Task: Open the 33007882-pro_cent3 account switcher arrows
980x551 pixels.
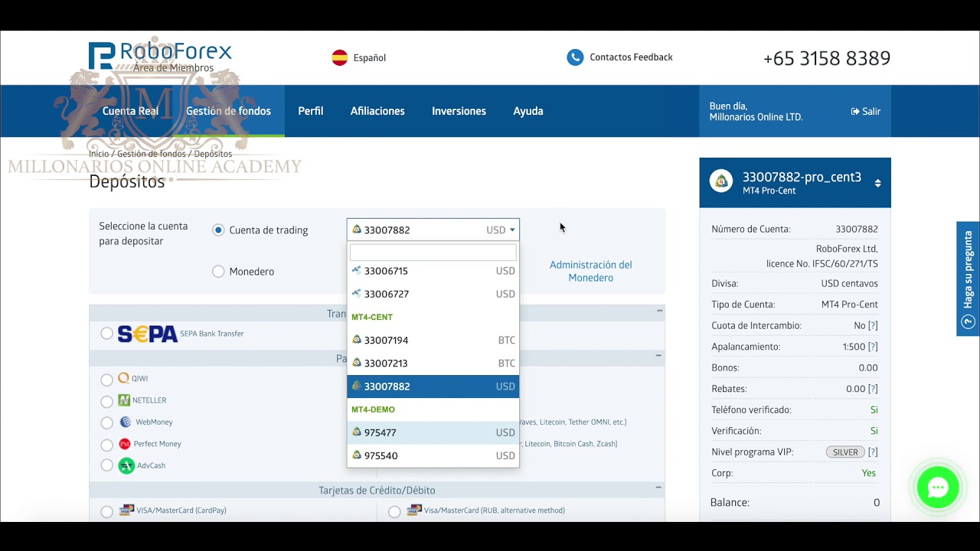Action: [x=877, y=183]
